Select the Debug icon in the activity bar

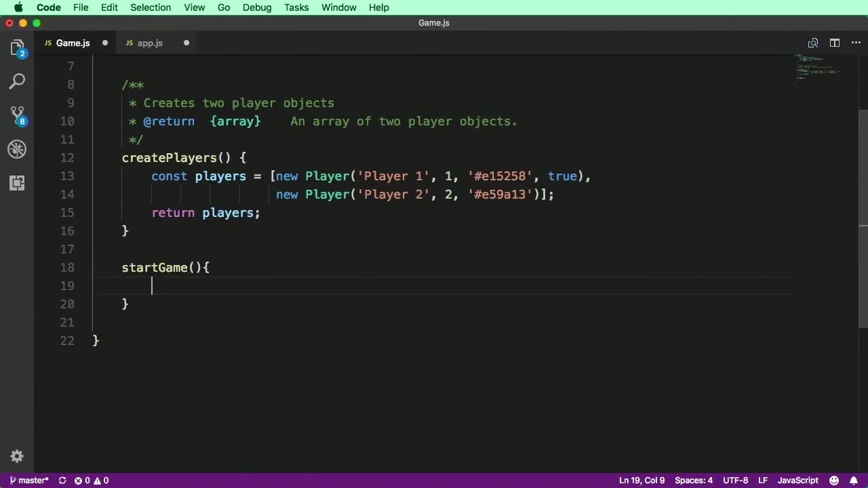17,149
